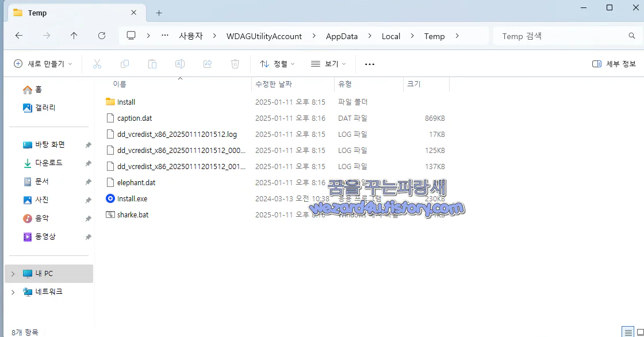
Task: Open 사진 quick access folder
Action: [36, 200]
